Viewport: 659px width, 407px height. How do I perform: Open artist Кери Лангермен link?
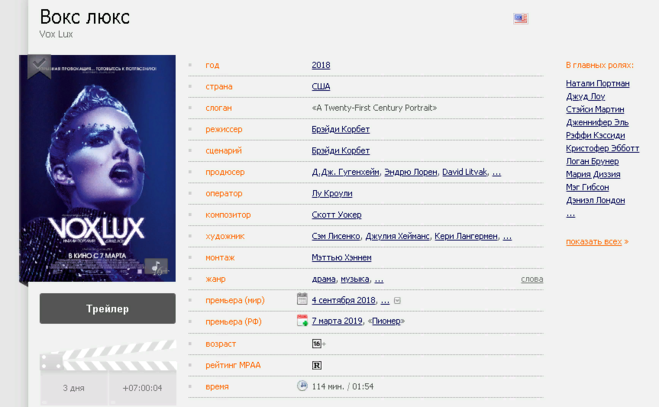(466, 236)
